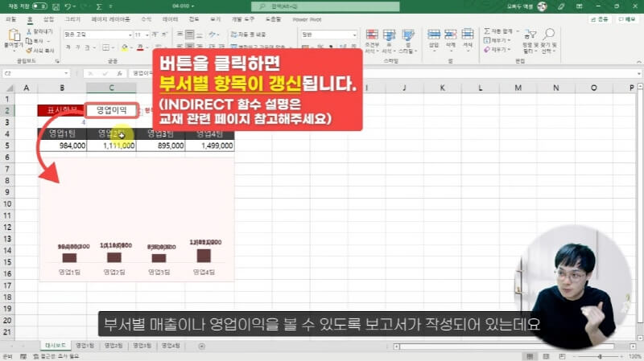644x361 pixels.
Task: Toggle Top Align icon
Action: point(180,35)
